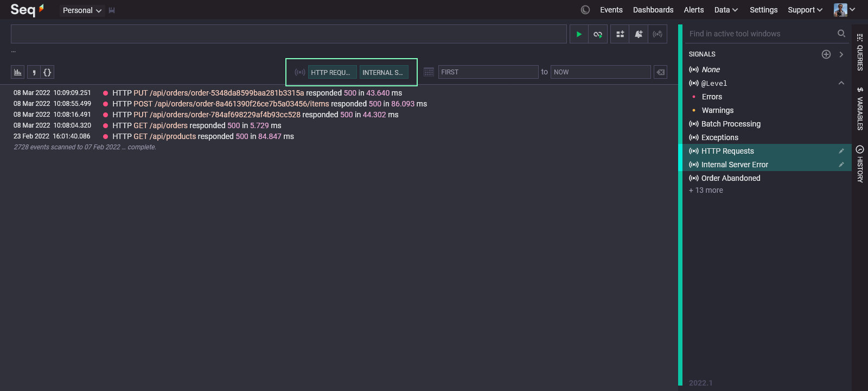Run the query with the play button
Image resolution: width=868 pixels, height=391 pixels.
[579, 34]
